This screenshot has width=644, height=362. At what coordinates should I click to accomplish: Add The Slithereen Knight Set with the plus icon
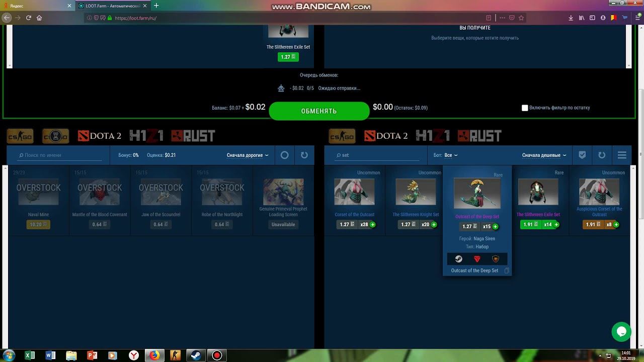pos(434,225)
